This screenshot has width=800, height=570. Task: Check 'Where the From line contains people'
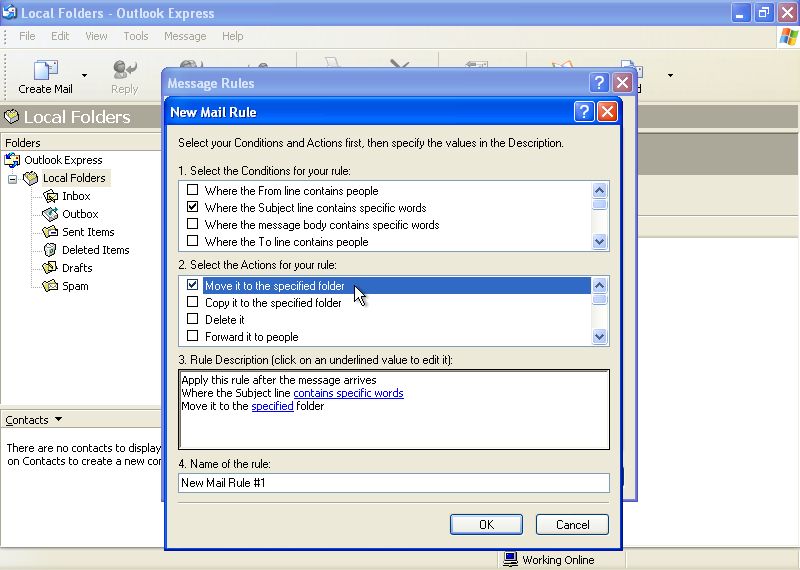point(192,190)
